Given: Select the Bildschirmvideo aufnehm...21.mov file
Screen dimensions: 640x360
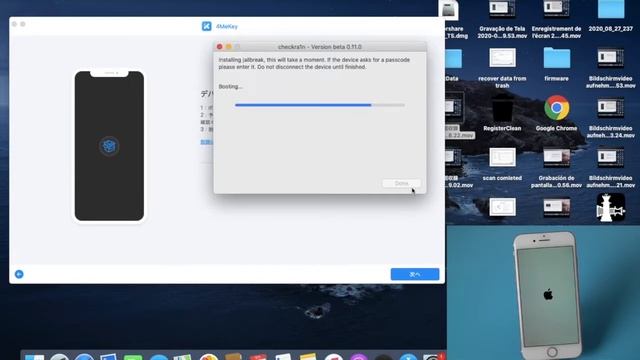Looking at the screenshot, I should coord(611,158).
